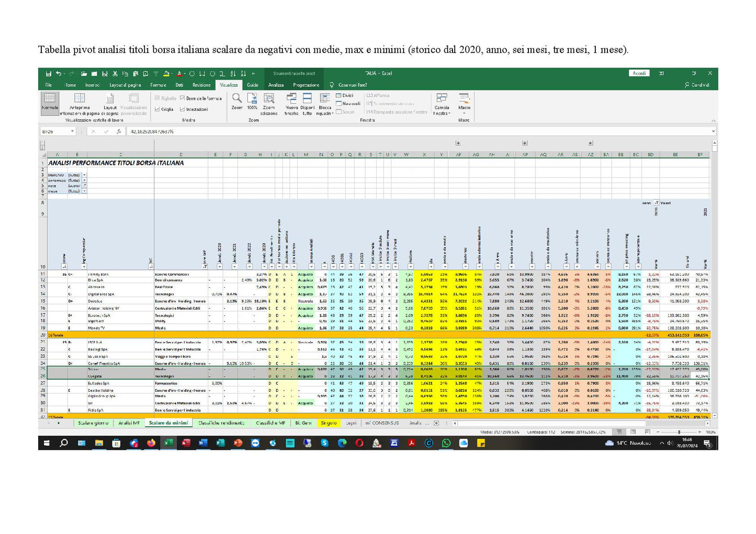
Task: Click the new sheet plus icon
Action: (x=436, y=423)
